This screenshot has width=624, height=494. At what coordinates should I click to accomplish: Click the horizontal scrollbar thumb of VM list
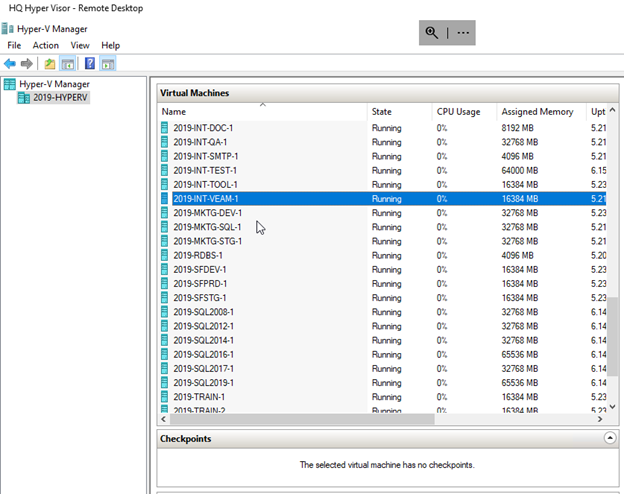coord(302,419)
